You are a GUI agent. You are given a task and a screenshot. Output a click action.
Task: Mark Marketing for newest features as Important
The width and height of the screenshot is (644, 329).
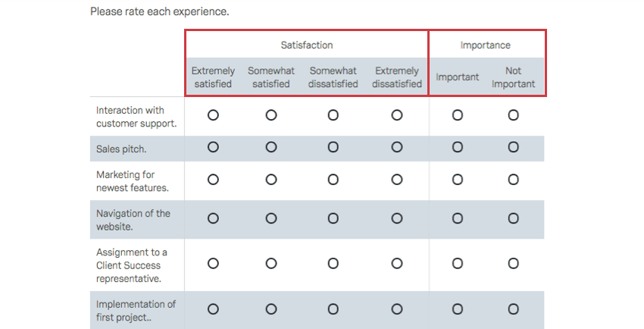(x=458, y=180)
